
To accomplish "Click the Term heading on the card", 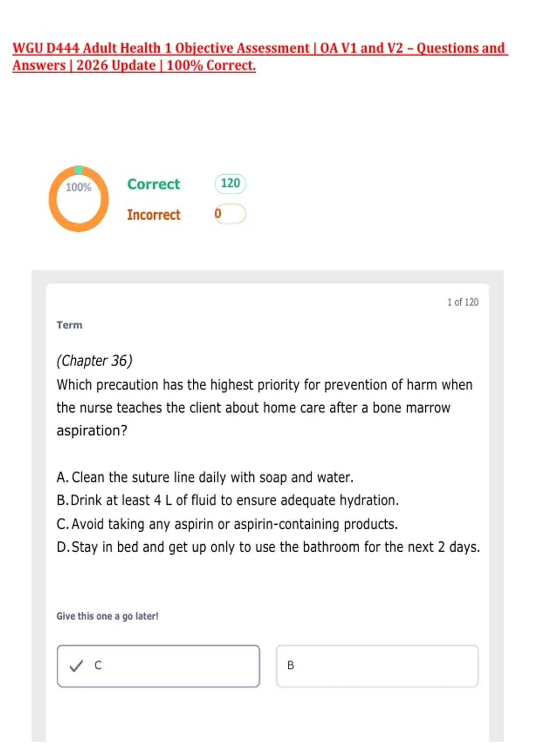I will [69, 325].
